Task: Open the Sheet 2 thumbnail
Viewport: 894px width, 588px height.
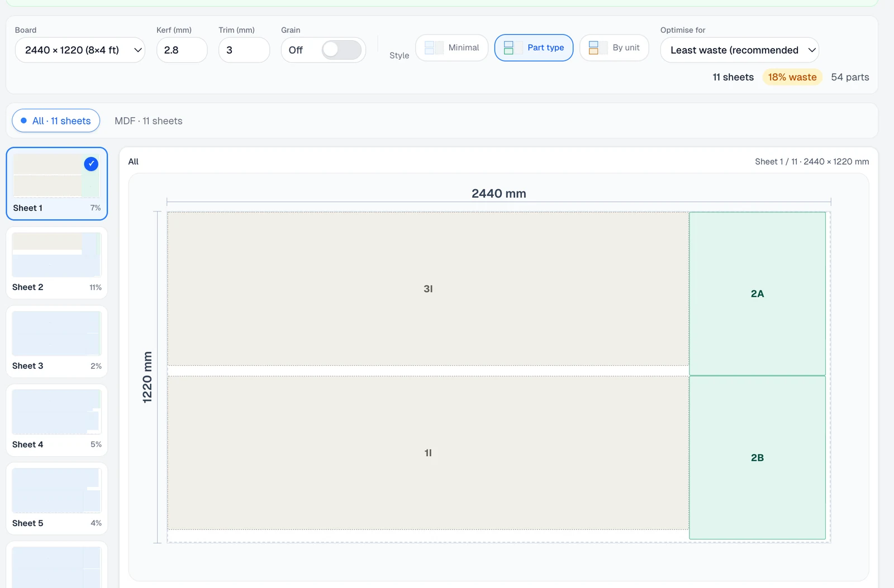Action: click(56, 262)
